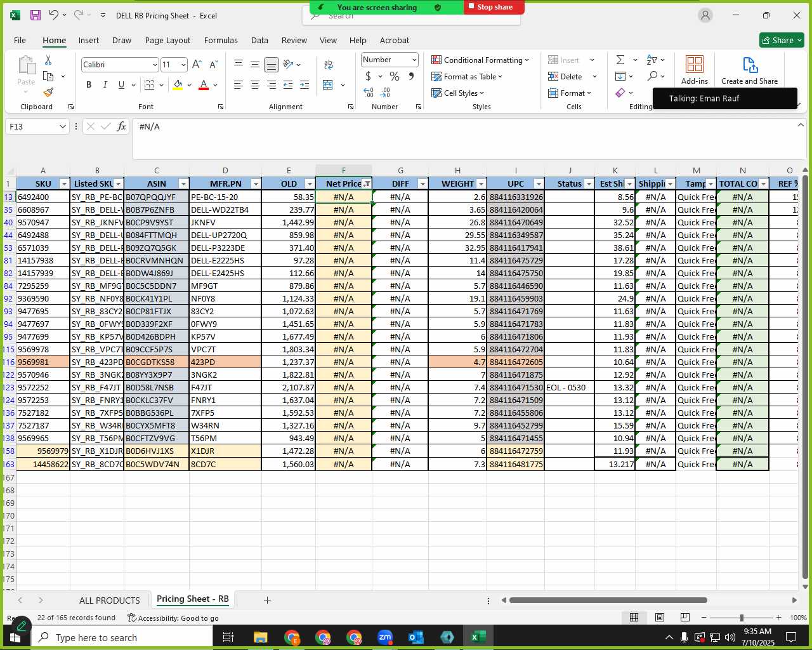Click the Share button

pos(782,40)
